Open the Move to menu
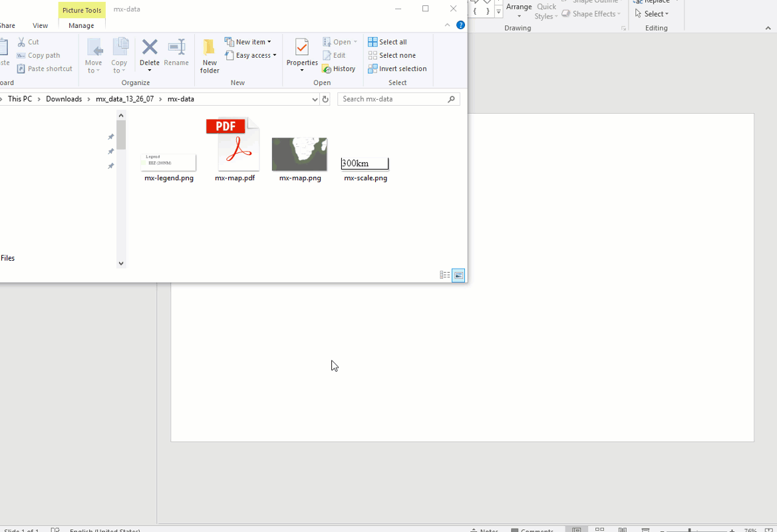This screenshot has width=777, height=532. click(93, 56)
